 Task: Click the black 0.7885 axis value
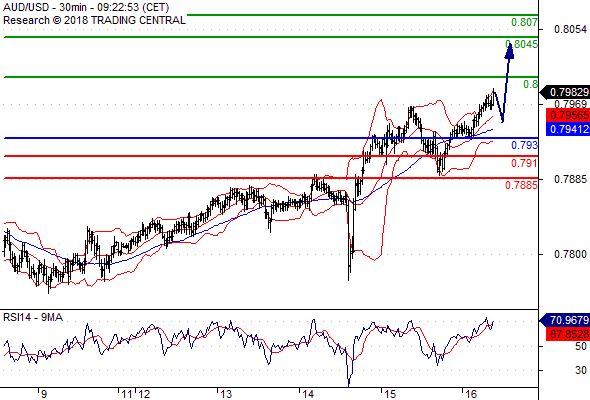[570, 179]
